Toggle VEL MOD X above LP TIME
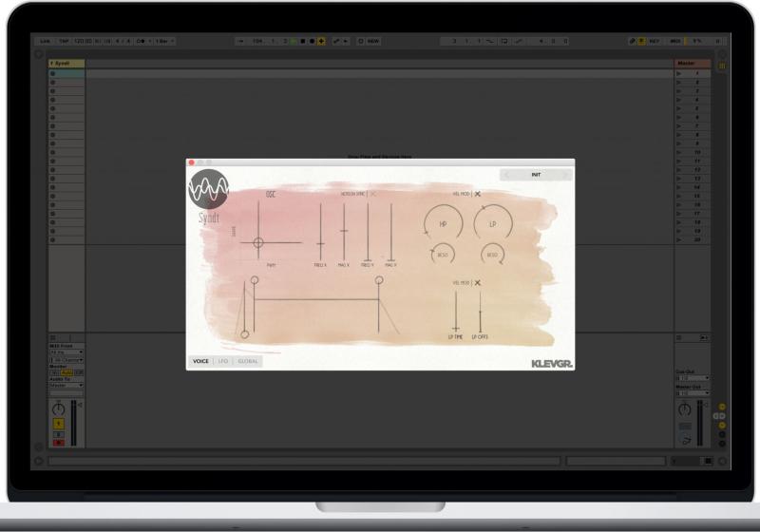This screenshot has height=532, width=760. (478, 282)
